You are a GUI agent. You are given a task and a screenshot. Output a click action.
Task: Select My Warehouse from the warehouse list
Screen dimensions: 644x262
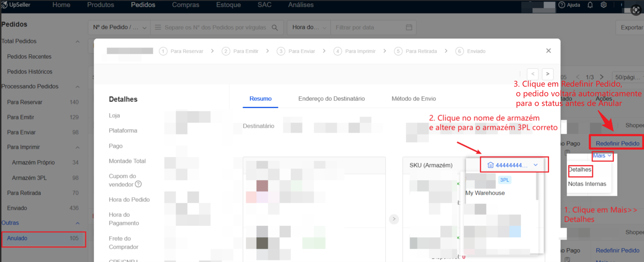coord(485,193)
